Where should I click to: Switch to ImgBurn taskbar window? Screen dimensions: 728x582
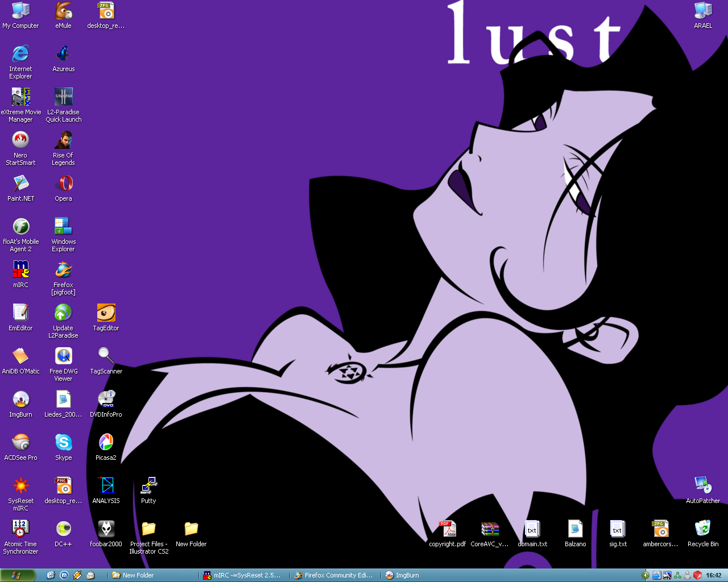coord(427,575)
